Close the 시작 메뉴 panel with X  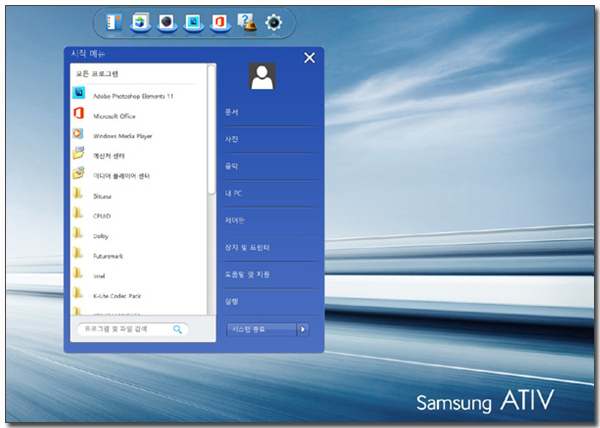tap(309, 58)
